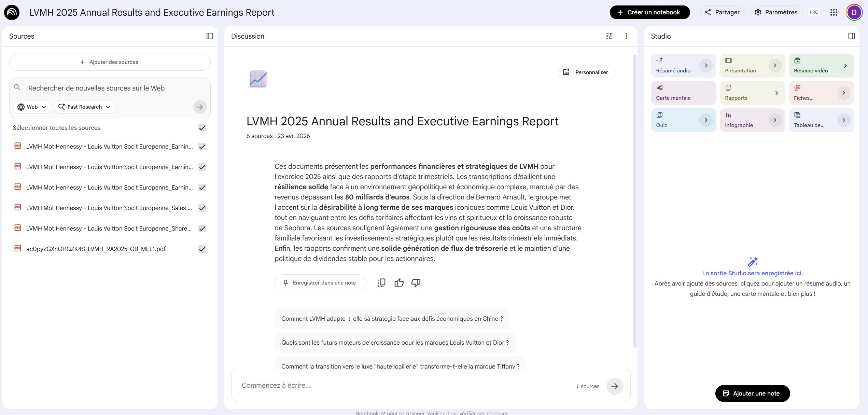Open Quiz options chevron
Viewport: 868px width, 415px height.
[x=706, y=120]
